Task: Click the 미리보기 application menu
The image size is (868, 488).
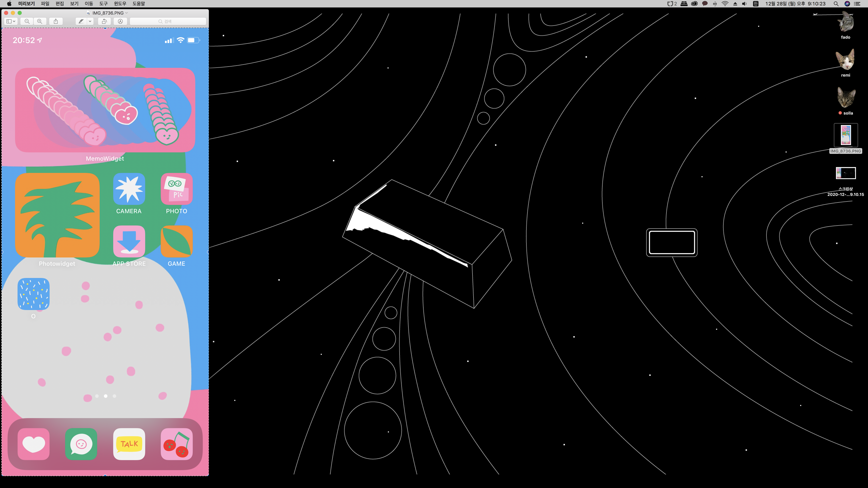Action: tap(26, 4)
